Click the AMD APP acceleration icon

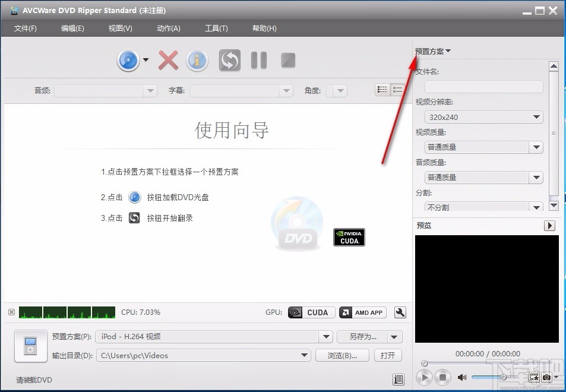(362, 312)
